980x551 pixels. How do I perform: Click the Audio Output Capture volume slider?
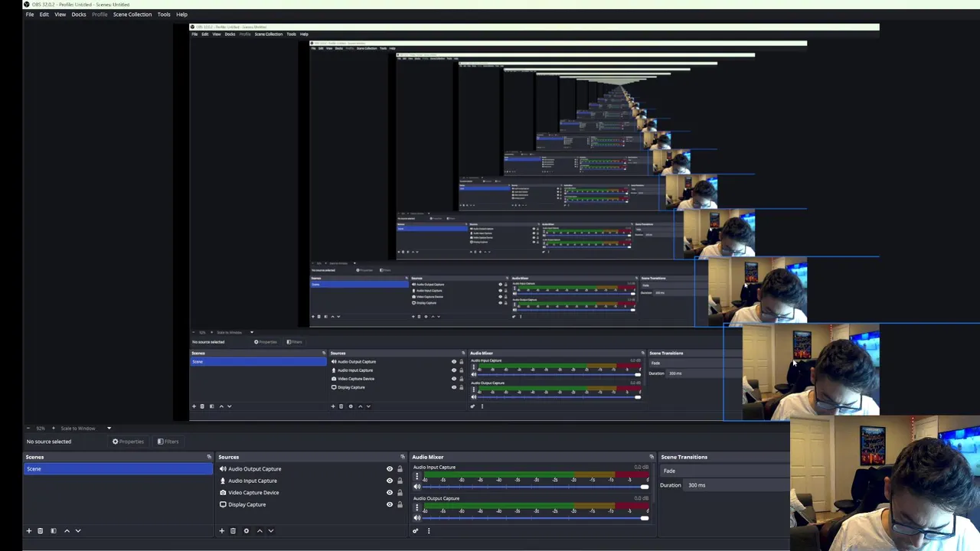pyautogui.click(x=535, y=518)
